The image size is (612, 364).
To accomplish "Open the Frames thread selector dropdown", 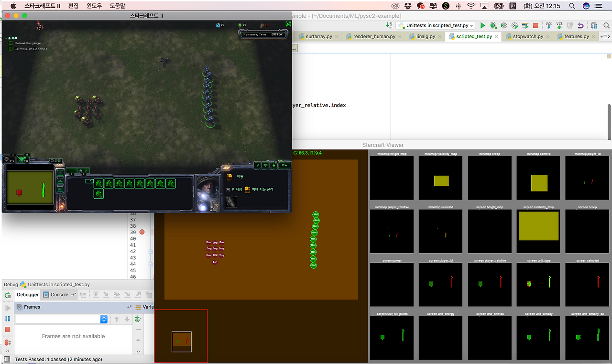I will pos(61,319).
